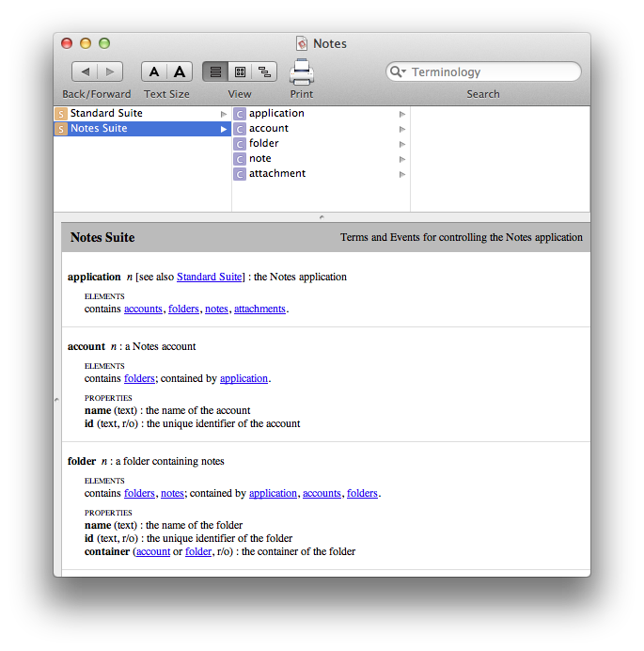
Task: Select the Standard Suite row
Action: [142, 113]
